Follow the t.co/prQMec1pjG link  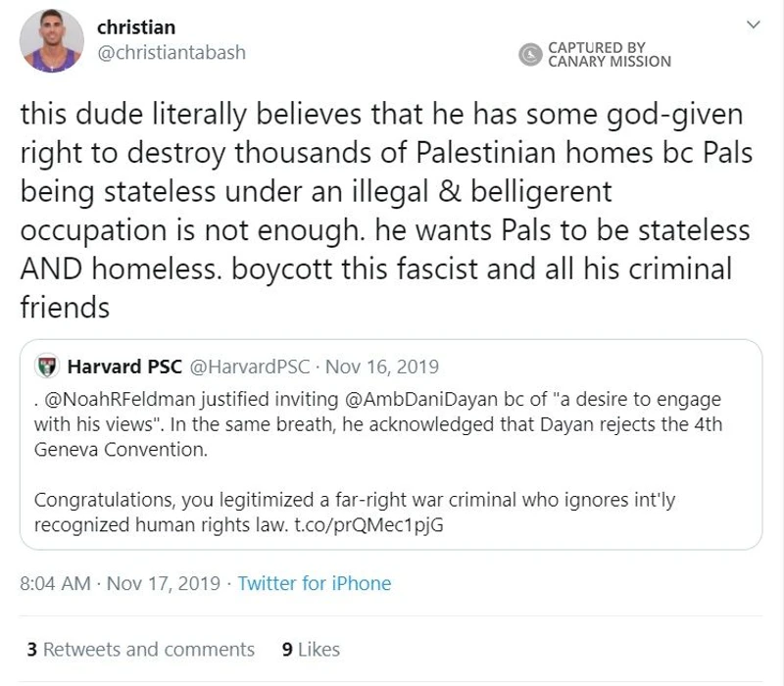pyautogui.click(x=369, y=525)
